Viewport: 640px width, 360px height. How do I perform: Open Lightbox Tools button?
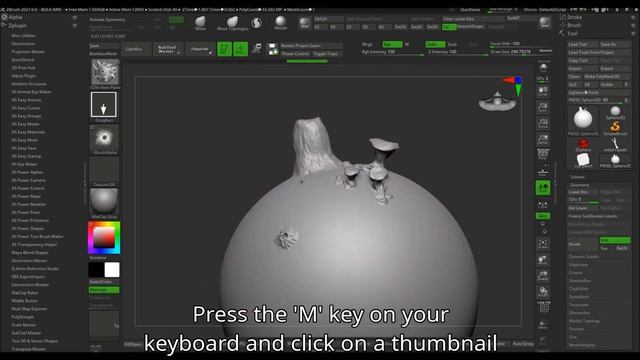coord(599,93)
